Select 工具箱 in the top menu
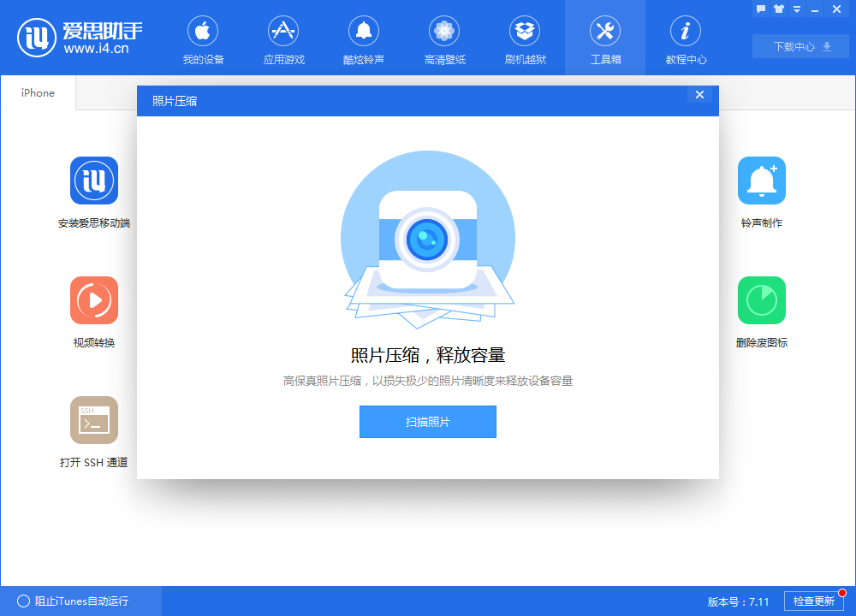Image resolution: width=856 pixels, height=616 pixels. [605, 38]
